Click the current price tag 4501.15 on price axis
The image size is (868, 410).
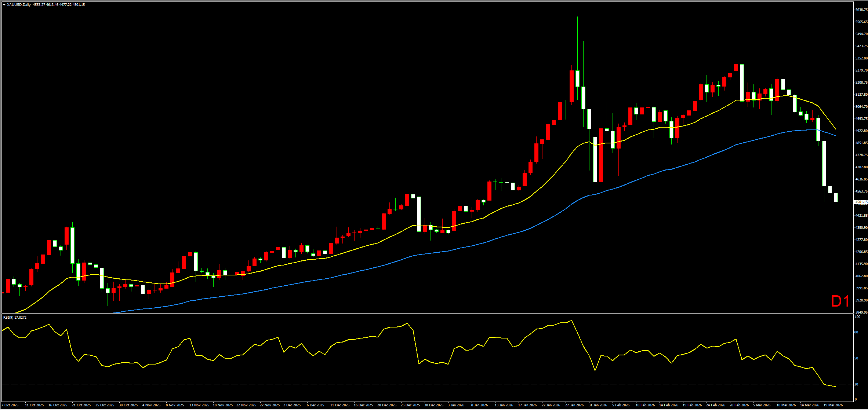tap(861, 202)
